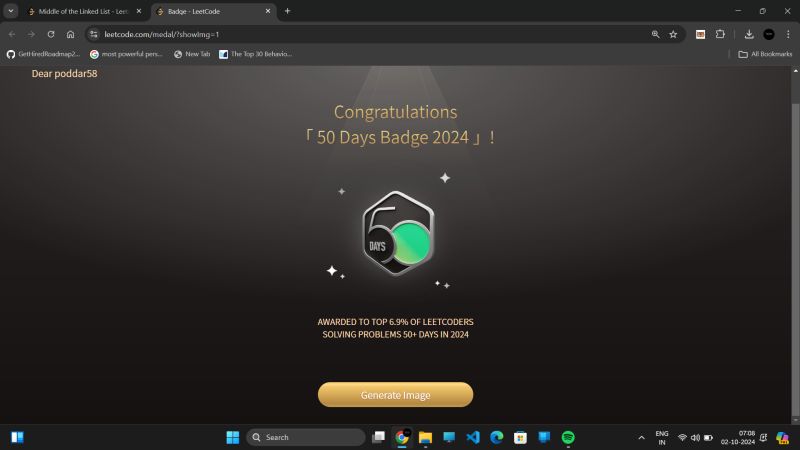This screenshot has width=800, height=450.
Task: Expand the hidden system tray icons
Action: [x=641, y=437]
